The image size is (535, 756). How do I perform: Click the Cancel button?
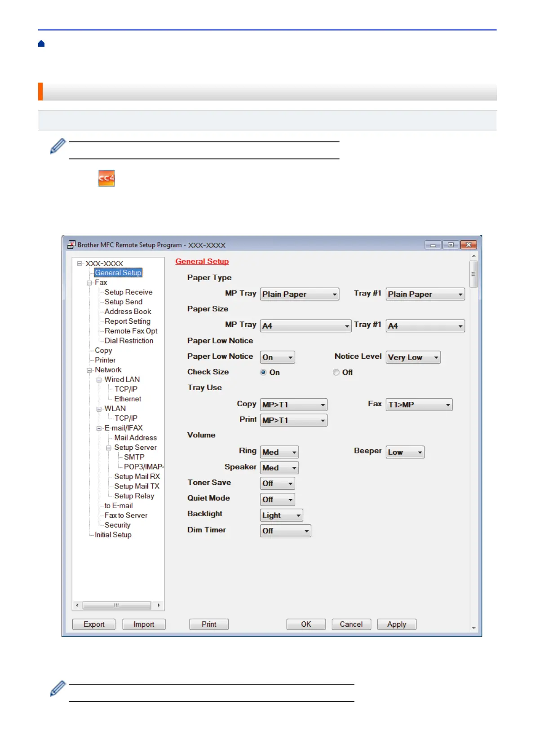point(351,624)
